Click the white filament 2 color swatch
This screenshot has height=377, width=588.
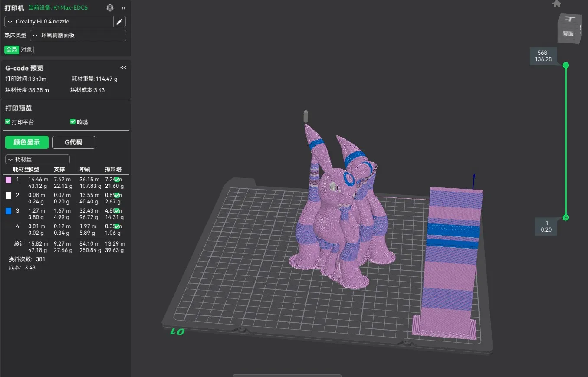point(8,195)
